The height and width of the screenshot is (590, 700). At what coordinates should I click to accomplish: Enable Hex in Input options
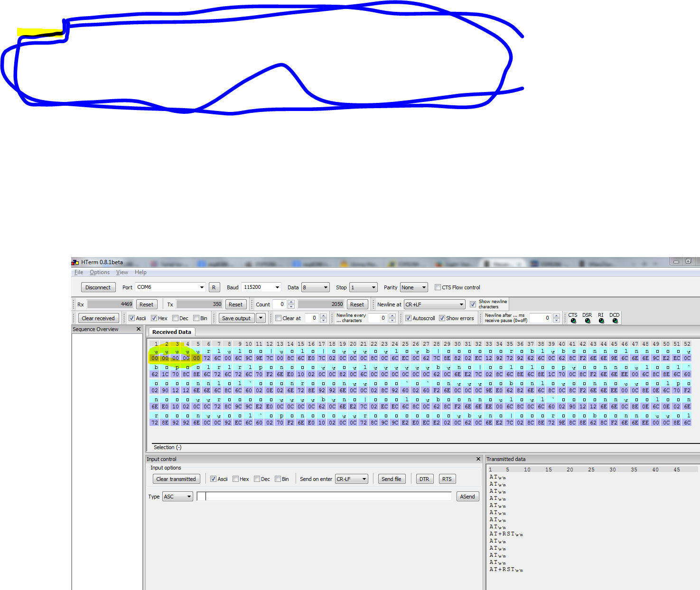[x=236, y=479]
